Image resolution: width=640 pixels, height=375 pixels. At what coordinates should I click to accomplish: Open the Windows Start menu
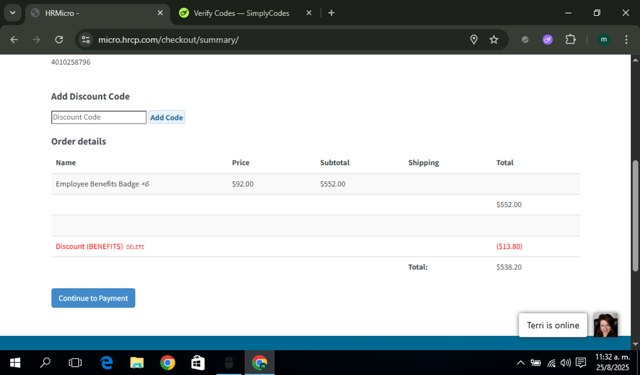point(15,363)
